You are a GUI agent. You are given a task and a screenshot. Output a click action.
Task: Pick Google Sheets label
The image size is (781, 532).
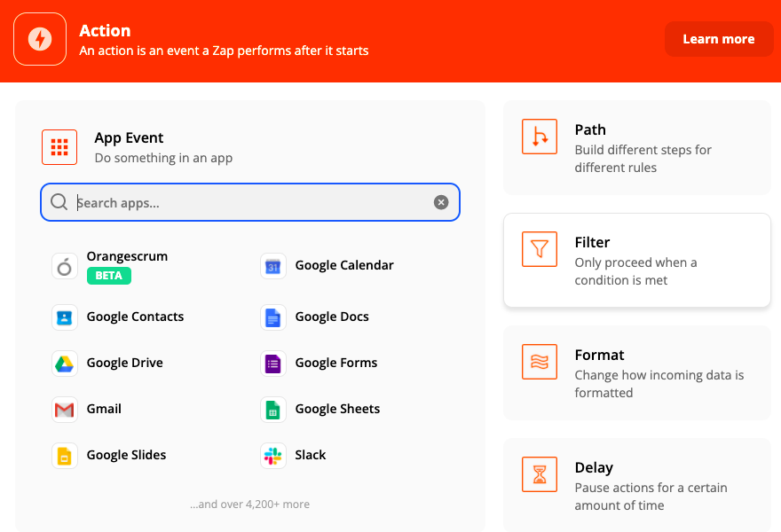coord(337,409)
